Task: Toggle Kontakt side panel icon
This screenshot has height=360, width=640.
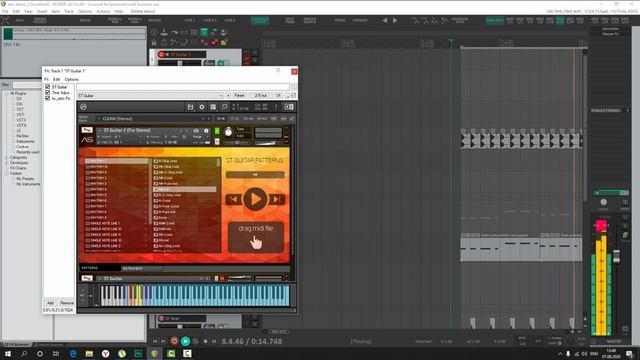Action: (289, 107)
